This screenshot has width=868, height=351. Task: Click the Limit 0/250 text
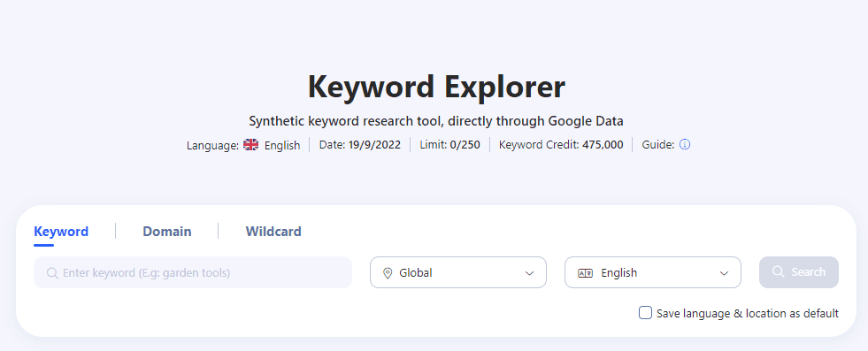(449, 145)
